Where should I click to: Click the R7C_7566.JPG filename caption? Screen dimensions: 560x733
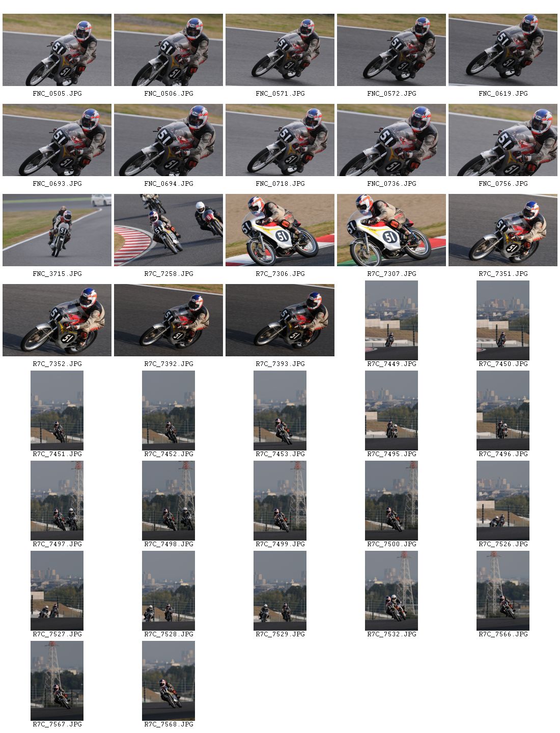pyautogui.click(x=503, y=634)
